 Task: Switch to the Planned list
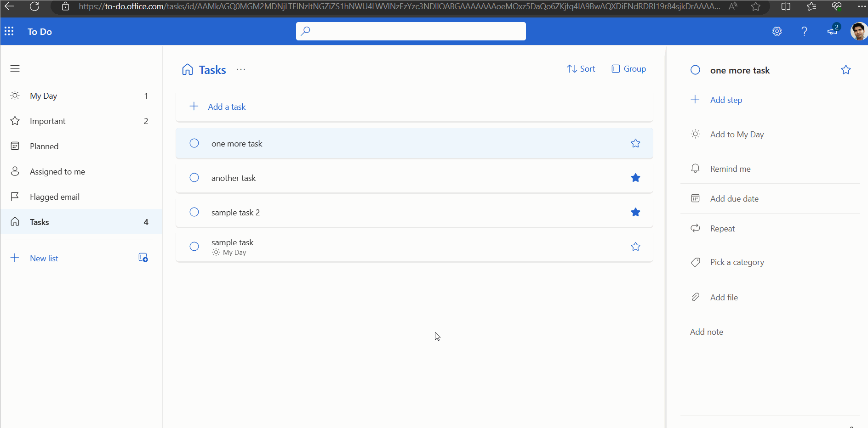(44, 146)
